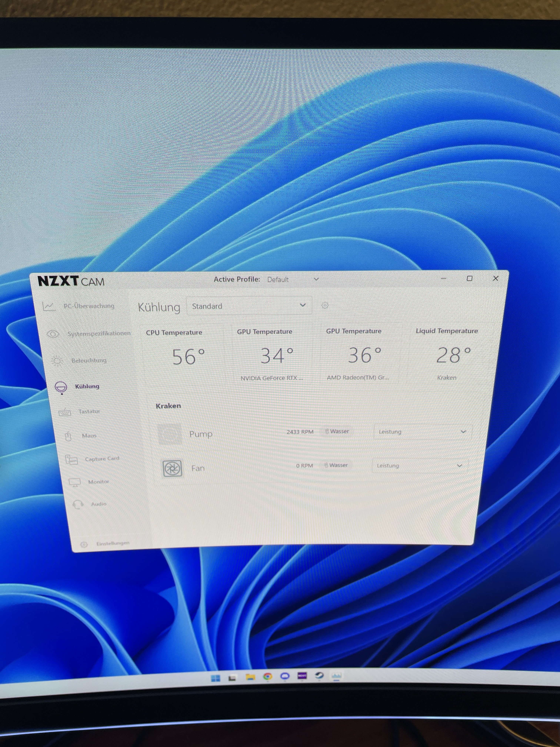This screenshot has height=747, width=560.
Task: Click the Kraken Fan icon
Action: [x=172, y=468]
